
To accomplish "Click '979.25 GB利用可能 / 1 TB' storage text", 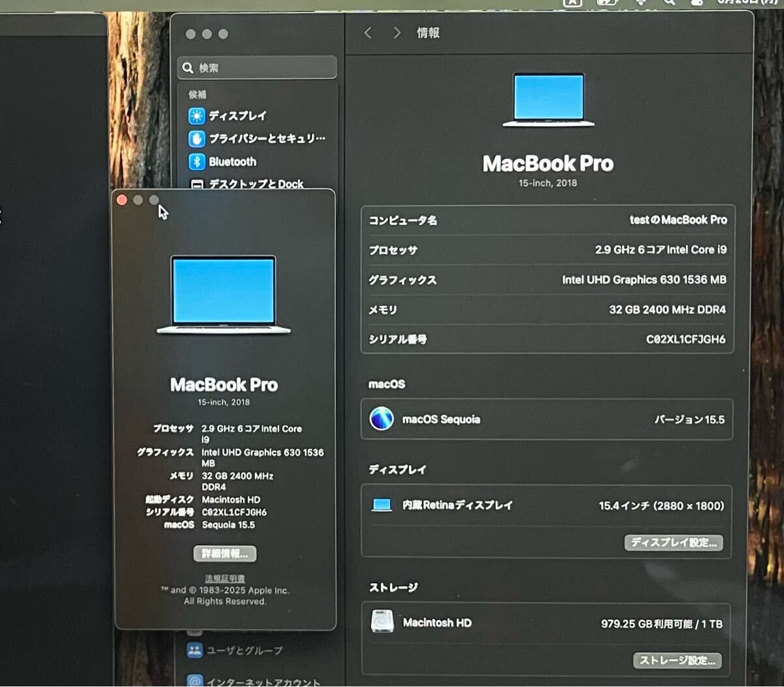I will pyautogui.click(x=662, y=624).
